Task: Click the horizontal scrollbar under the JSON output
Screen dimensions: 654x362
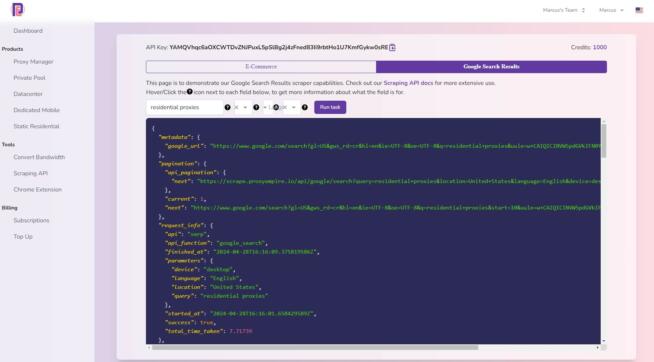Action: [x=315, y=347]
